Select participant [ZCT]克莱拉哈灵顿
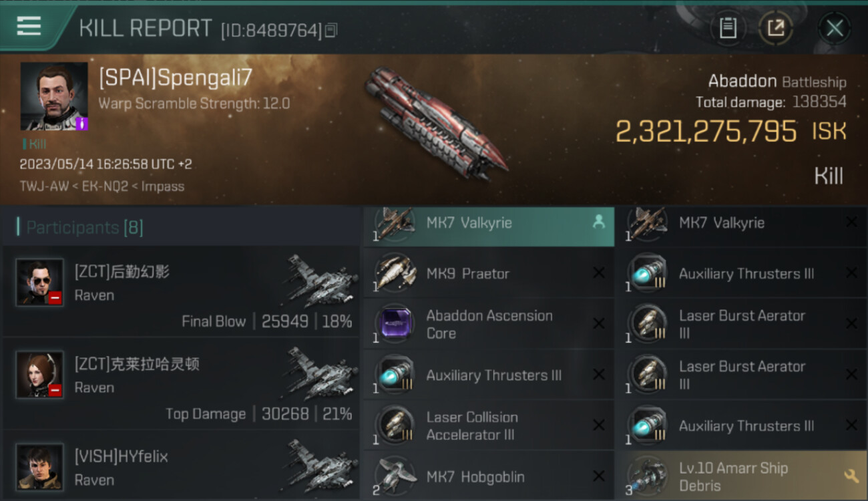Image resolution: width=868 pixels, height=501 pixels. point(180,383)
